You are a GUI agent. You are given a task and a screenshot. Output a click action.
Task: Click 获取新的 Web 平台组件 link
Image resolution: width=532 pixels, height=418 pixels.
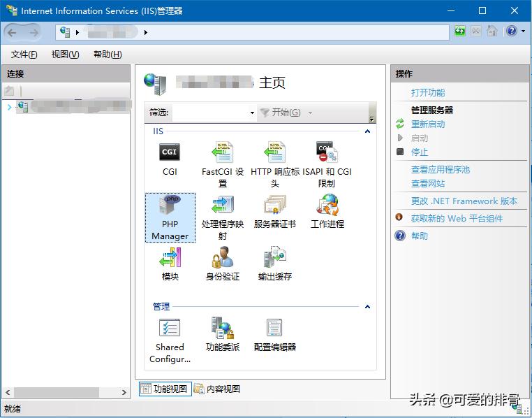457,218
